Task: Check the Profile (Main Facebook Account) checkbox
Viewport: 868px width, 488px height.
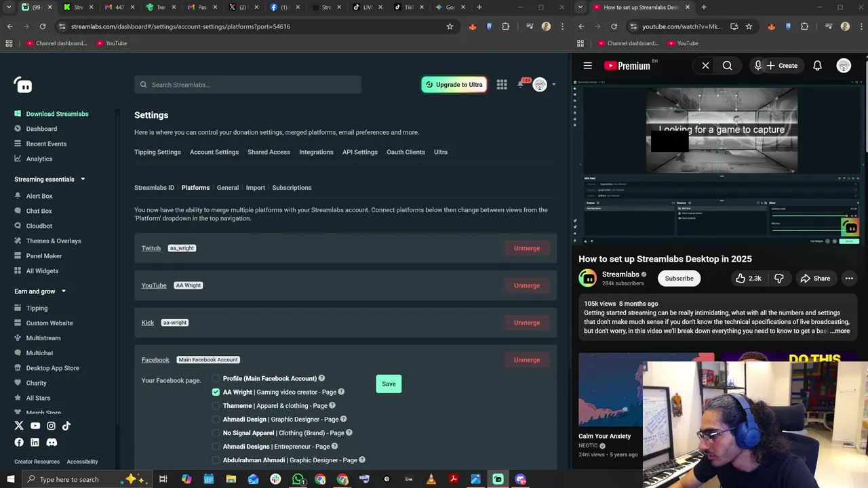Action: pos(216,378)
